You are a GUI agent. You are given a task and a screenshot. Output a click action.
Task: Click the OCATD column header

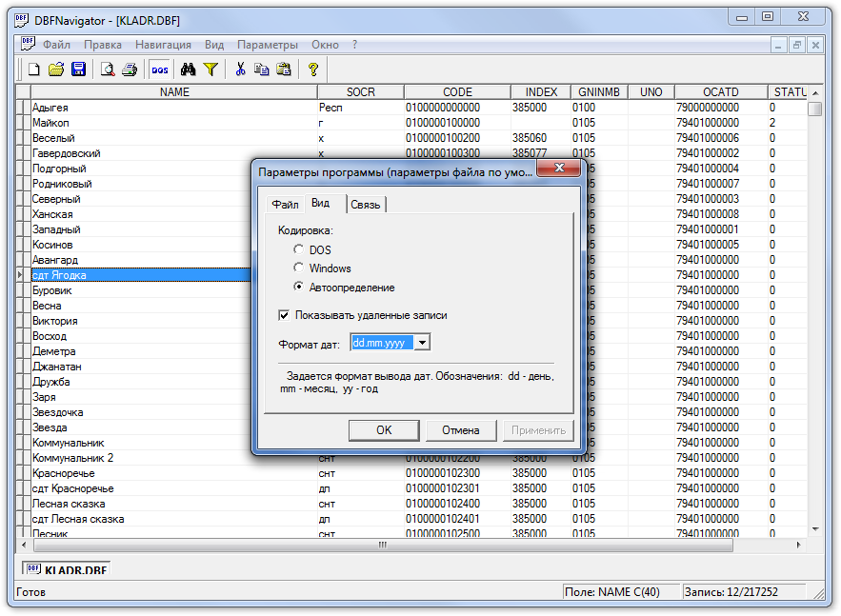[720, 92]
